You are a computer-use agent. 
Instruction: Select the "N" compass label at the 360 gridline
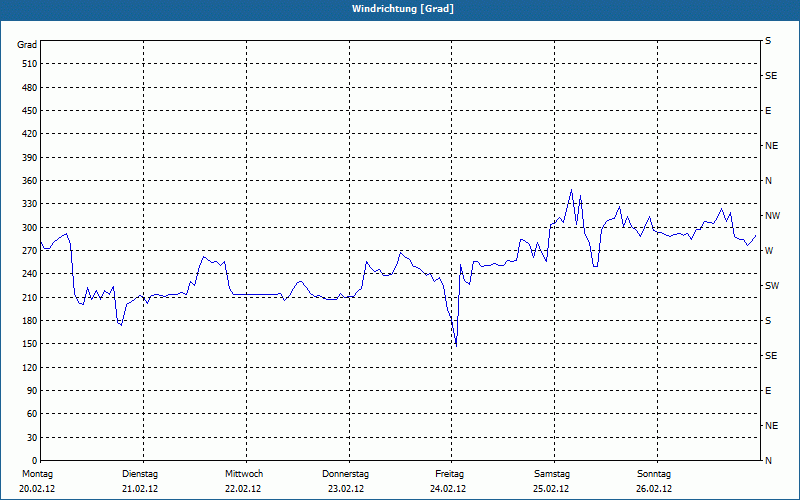[x=769, y=181]
